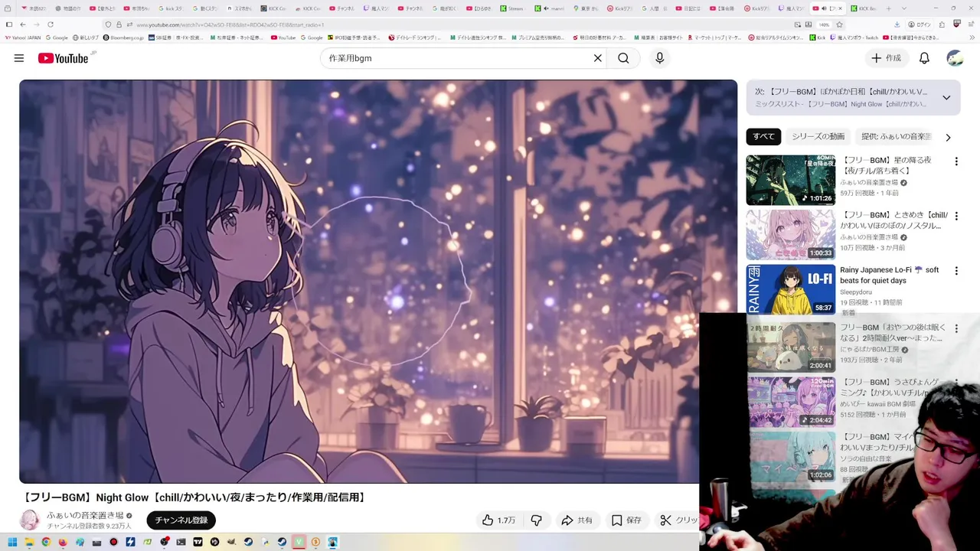Visit the Sleepydoru channel name
Viewport: 980px width, 551px height.
pyautogui.click(x=856, y=292)
